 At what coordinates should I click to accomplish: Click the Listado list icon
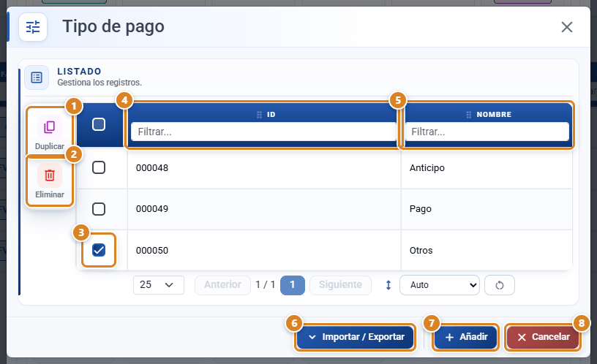tap(37, 77)
